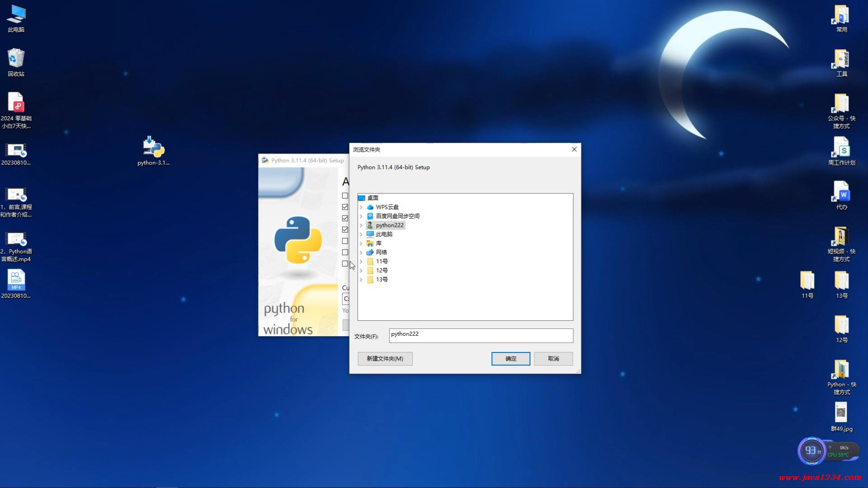Click the WPS云盘 cloud icon in tree
Screen dimensions: 868x488
point(370,207)
